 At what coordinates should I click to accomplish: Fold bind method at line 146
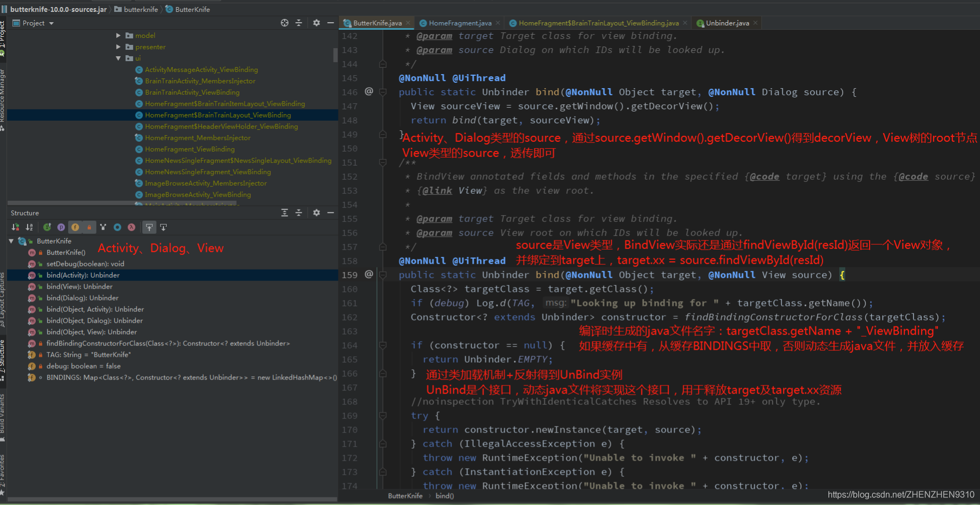pos(383,92)
